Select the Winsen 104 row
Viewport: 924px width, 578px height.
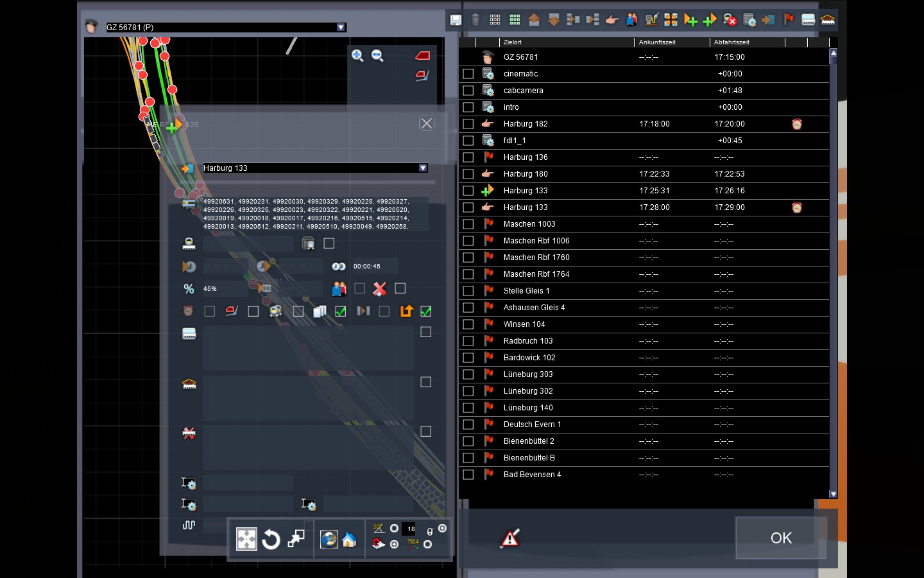(644, 324)
